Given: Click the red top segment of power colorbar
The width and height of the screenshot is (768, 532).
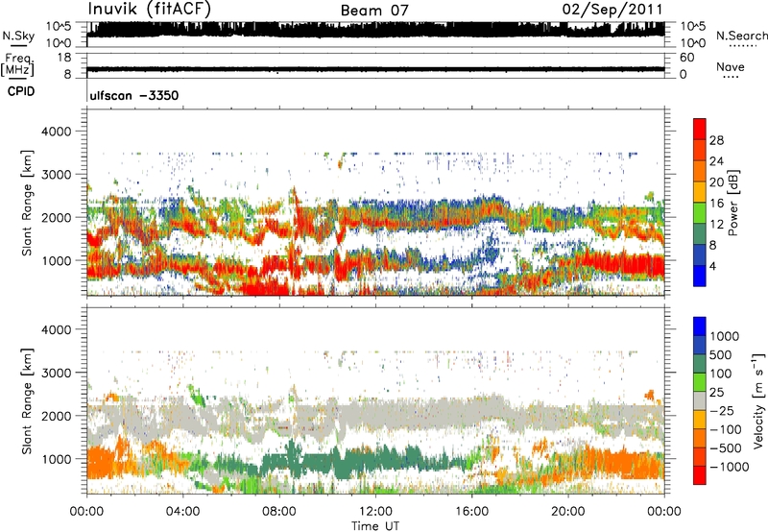Looking at the screenshot, I should point(700,130).
